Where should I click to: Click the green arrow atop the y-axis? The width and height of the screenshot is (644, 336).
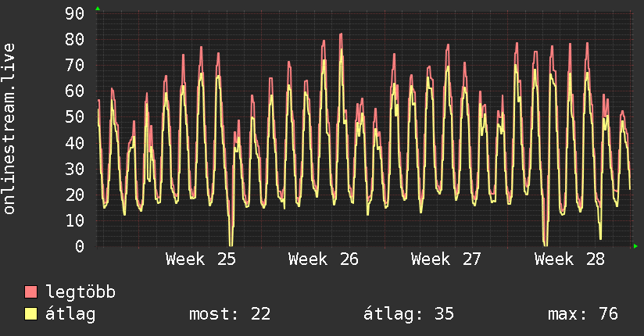pyautogui.click(x=98, y=9)
